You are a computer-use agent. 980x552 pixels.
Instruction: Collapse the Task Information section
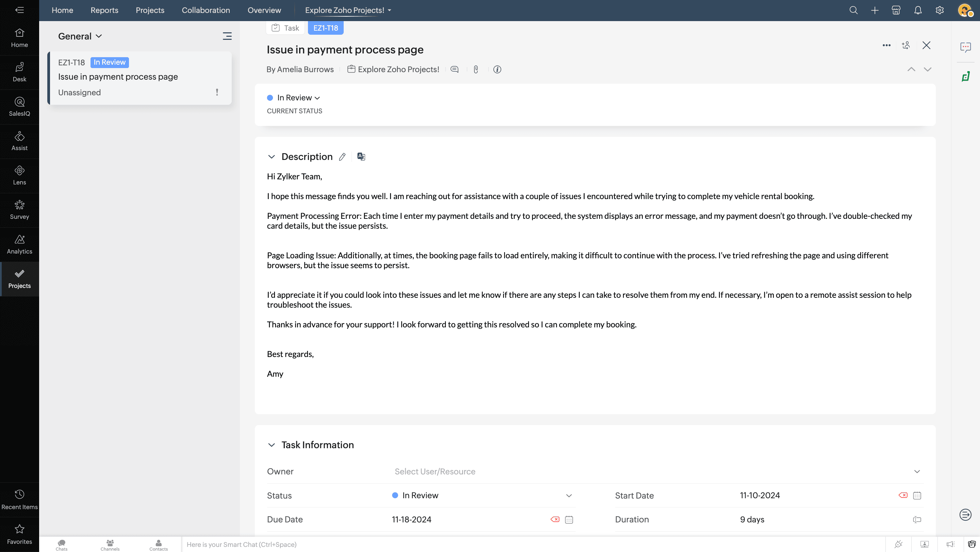[x=271, y=445]
